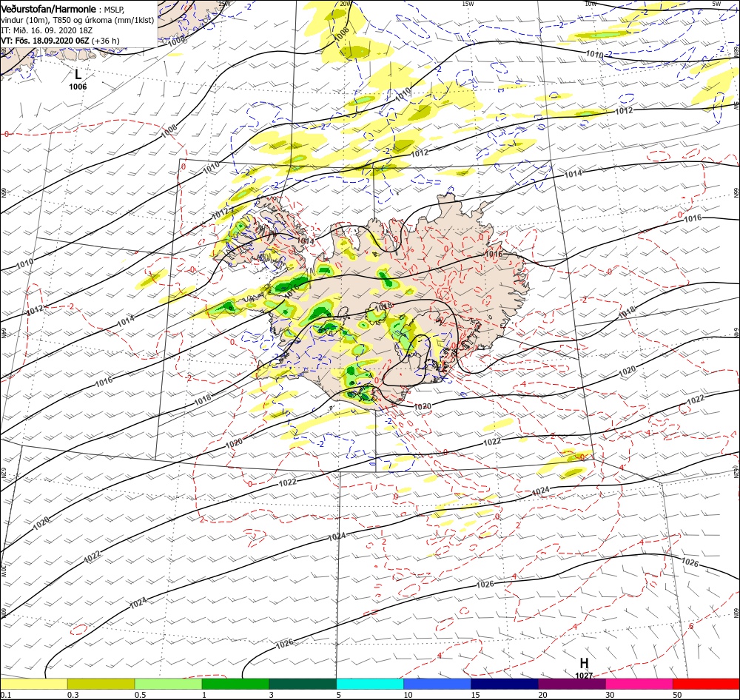Click the '0.3' legend scale value
The width and height of the screenshot is (740, 700).
coord(73,695)
